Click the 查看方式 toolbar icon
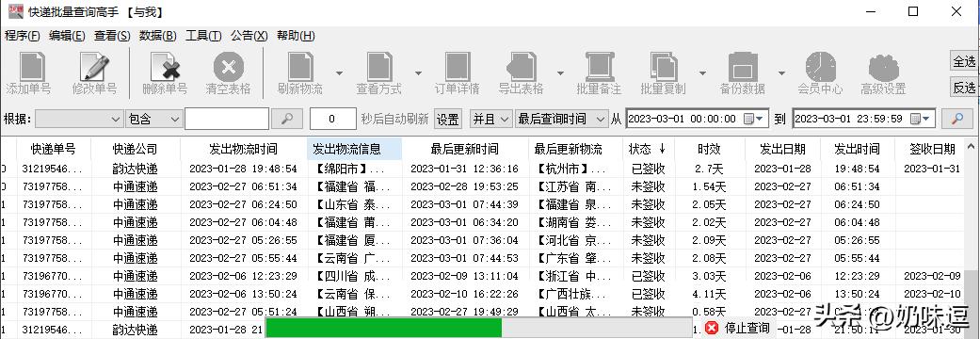Image resolution: width=980 pixels, height=339 pixels. pos(379,66)
